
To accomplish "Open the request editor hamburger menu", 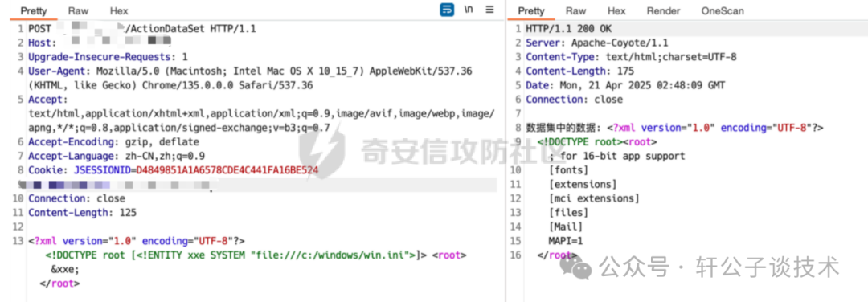I will coord(489,10).
